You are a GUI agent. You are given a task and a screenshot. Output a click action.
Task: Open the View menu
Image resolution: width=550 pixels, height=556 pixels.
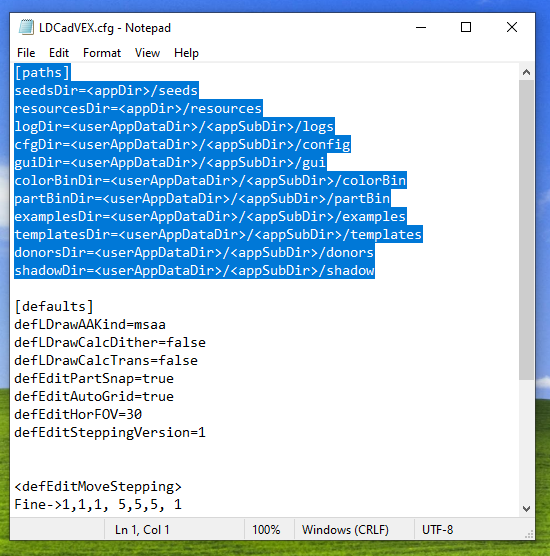point(147,53)
